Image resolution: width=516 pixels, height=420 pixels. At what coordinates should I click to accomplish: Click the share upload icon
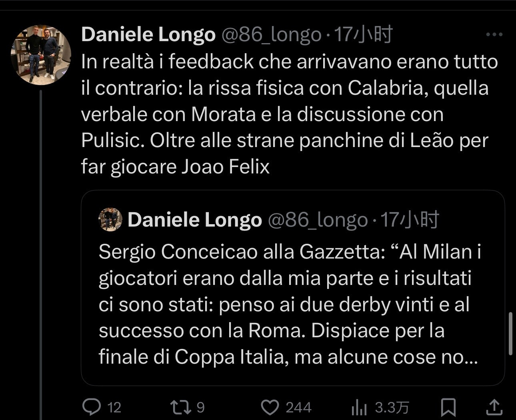(x=494, y=407)
